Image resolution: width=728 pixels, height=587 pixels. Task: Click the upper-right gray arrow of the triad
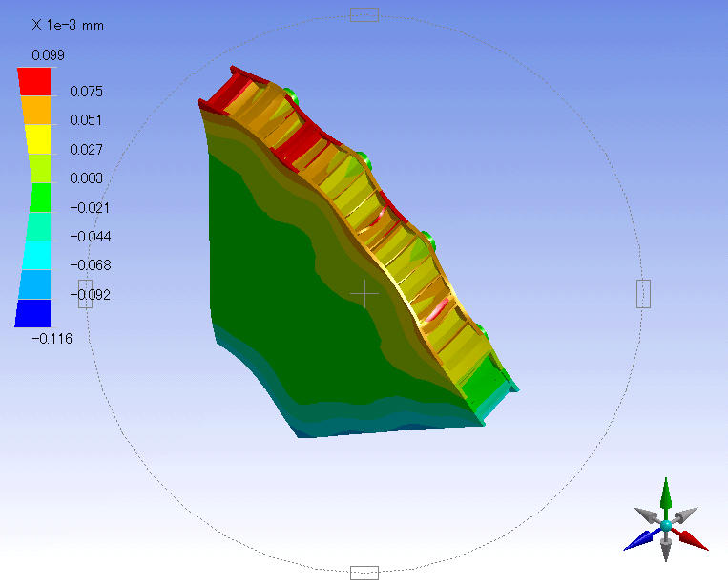tap(685, 514)
